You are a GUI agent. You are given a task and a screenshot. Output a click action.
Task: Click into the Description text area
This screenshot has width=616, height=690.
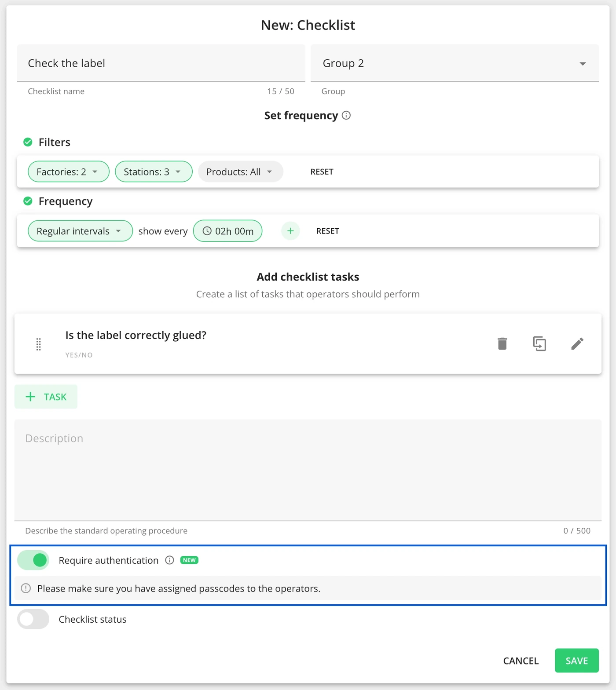308,470
